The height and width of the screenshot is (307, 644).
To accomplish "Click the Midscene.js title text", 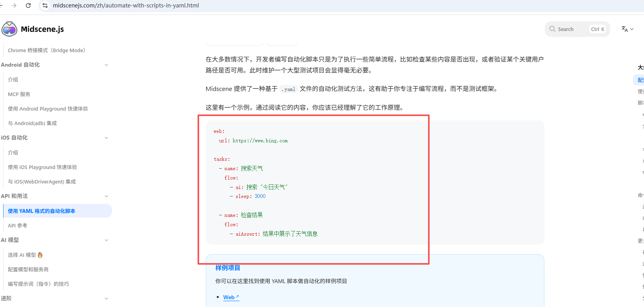I will point(42,29).
